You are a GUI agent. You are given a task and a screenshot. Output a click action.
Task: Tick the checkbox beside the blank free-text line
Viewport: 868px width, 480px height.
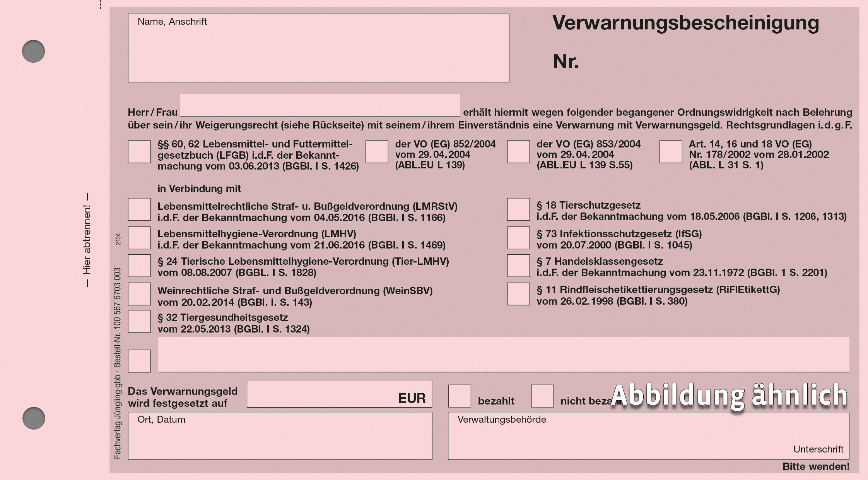coord(139,361)
